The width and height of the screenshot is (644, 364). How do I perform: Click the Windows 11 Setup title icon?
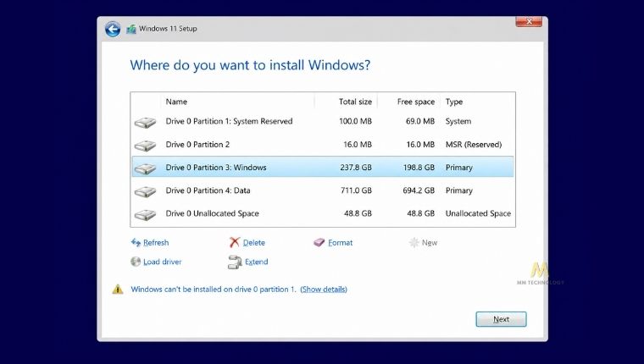(131, 29)
